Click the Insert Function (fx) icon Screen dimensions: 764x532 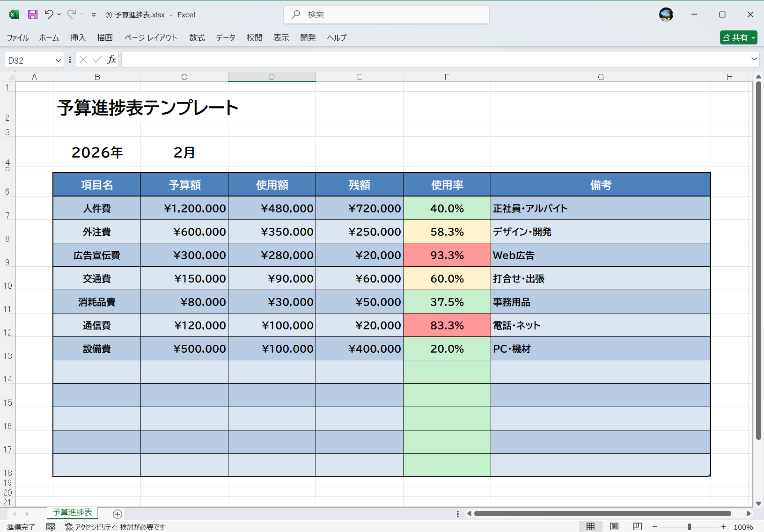click(111, 59)
